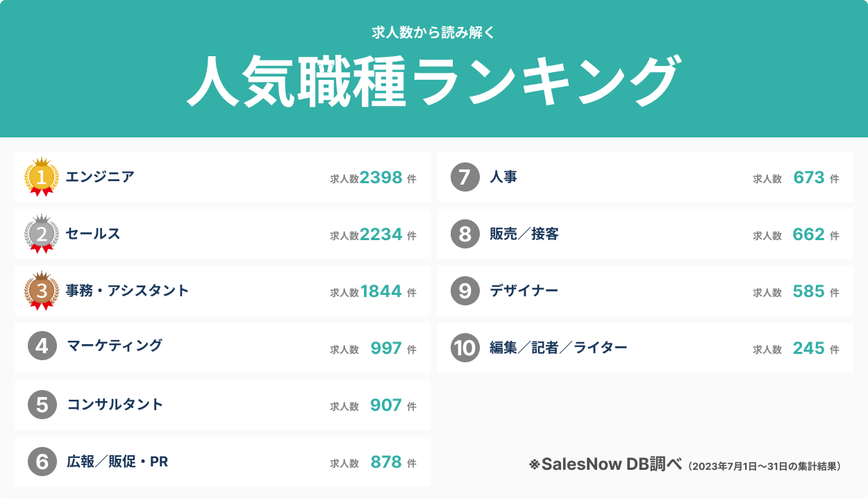Click the gray number 10 badge
868x499 pixels.
pos(465,348)
